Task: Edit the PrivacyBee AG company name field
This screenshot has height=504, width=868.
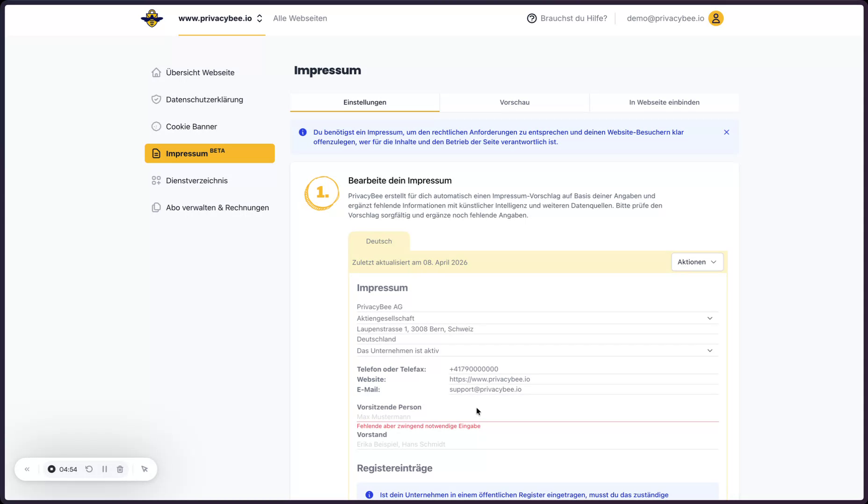Action: click(x=537, y=307)
